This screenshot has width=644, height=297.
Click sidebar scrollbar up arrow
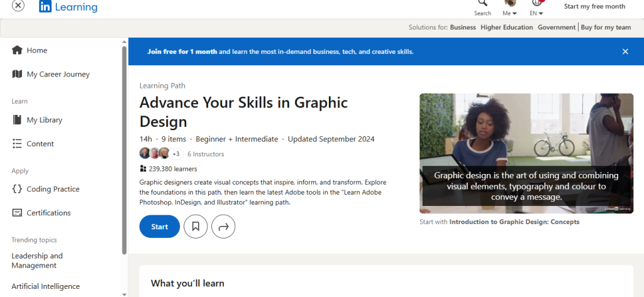click(x=125, y=42)
